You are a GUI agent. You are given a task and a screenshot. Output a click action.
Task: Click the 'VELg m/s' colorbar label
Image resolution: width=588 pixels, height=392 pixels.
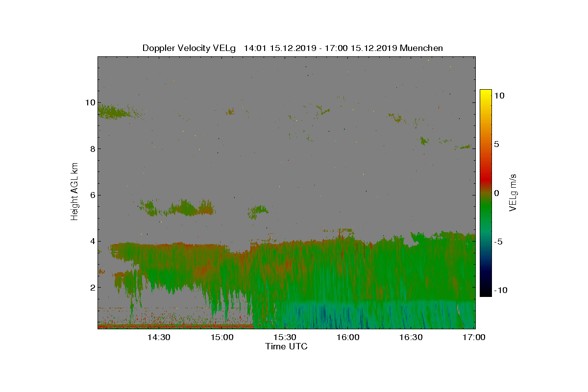[x=513, y=192]
